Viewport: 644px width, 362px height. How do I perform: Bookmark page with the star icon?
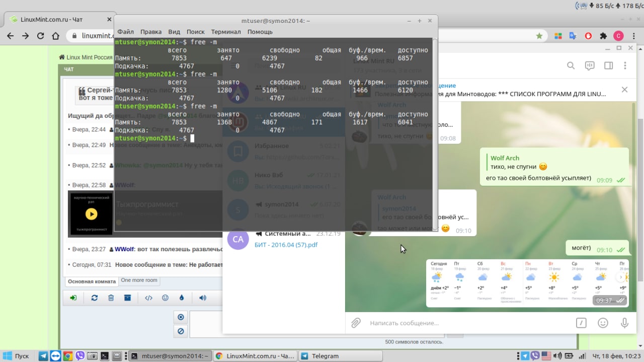[x=539, y=36]
